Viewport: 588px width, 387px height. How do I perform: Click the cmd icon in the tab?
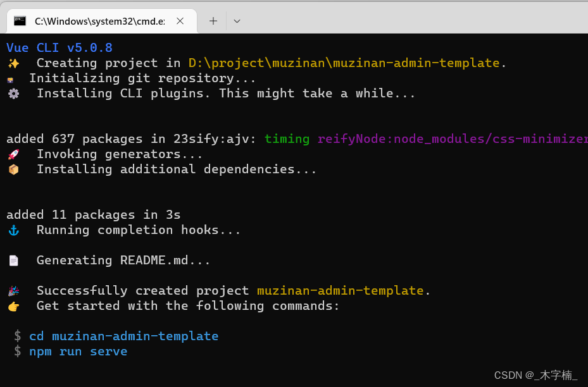20,21
